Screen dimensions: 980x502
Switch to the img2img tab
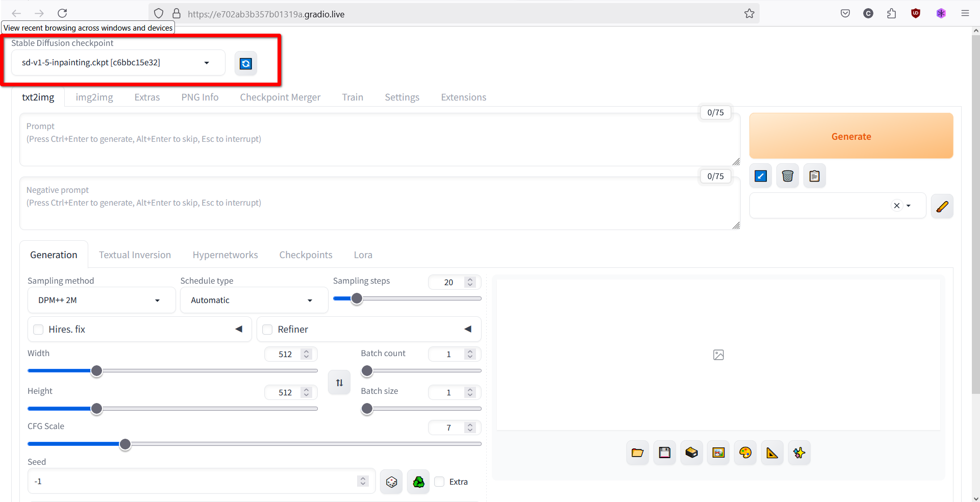coord(94,97)
